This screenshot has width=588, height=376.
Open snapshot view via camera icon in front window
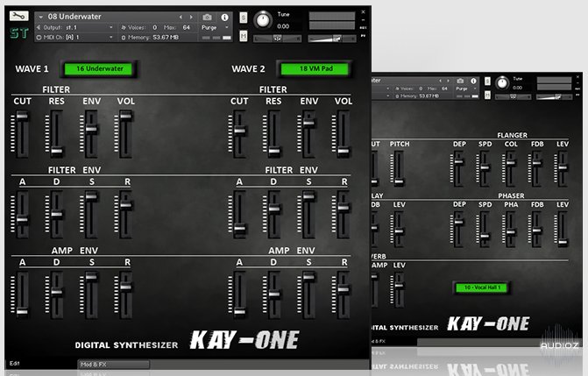click(x=207, y=18)
